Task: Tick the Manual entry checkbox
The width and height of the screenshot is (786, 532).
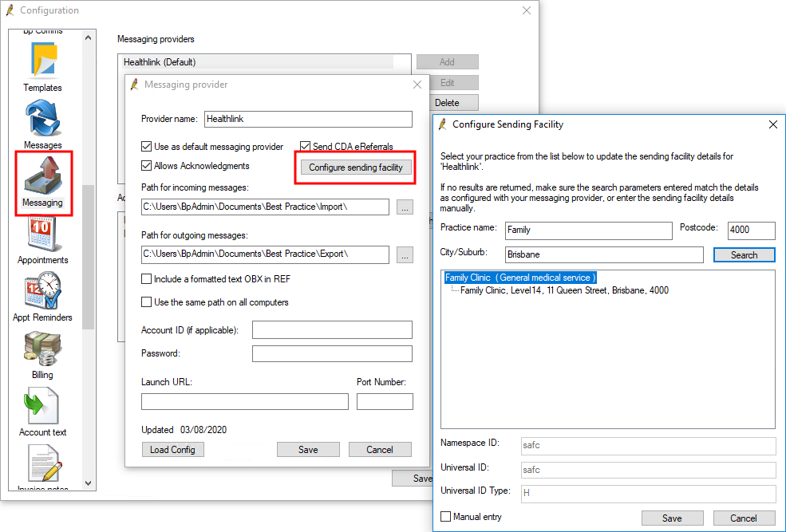Action: 445,517
